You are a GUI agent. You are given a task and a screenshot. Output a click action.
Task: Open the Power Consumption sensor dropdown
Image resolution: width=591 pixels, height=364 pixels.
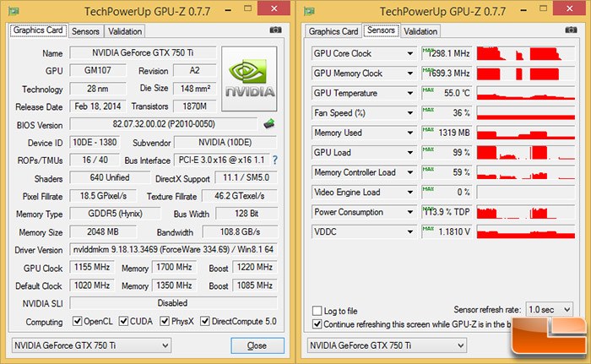[x=410, y=212]
